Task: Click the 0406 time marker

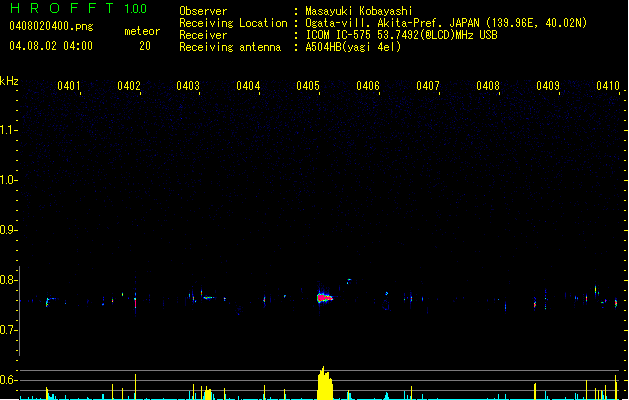Action: (368, 85)
